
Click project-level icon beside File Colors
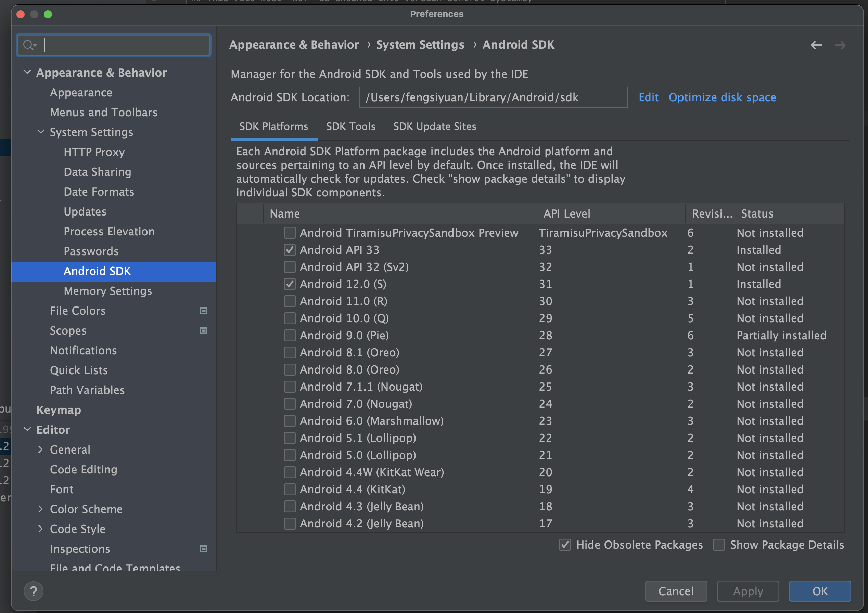click(203, 311)
